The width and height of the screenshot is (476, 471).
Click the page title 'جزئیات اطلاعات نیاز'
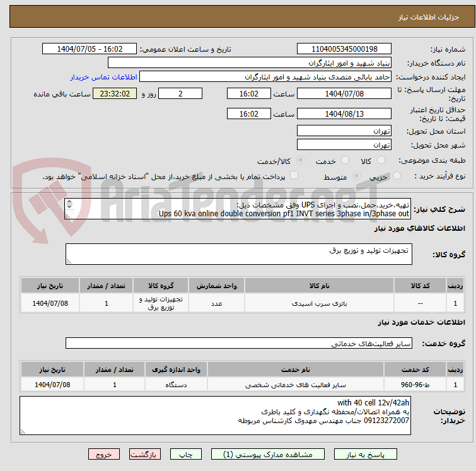click(429, 17)
